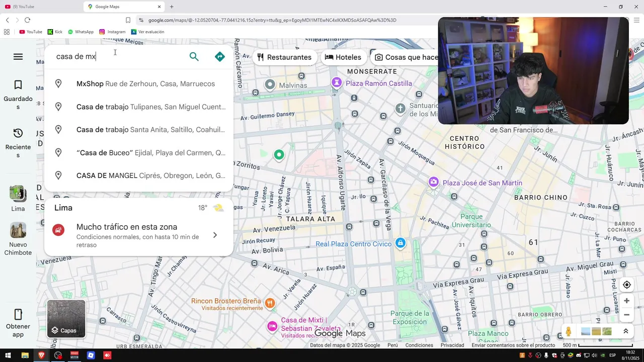This screenshot has height=362, width=644.
Task: Click the search magnifier icon
Action: (194, 56)
